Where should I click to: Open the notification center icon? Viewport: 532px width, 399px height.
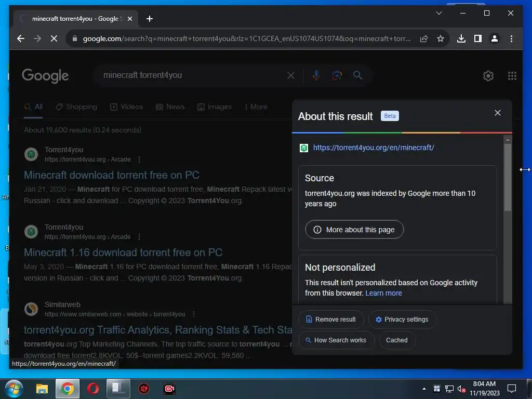pyautogui.click(x=512, y=389)
